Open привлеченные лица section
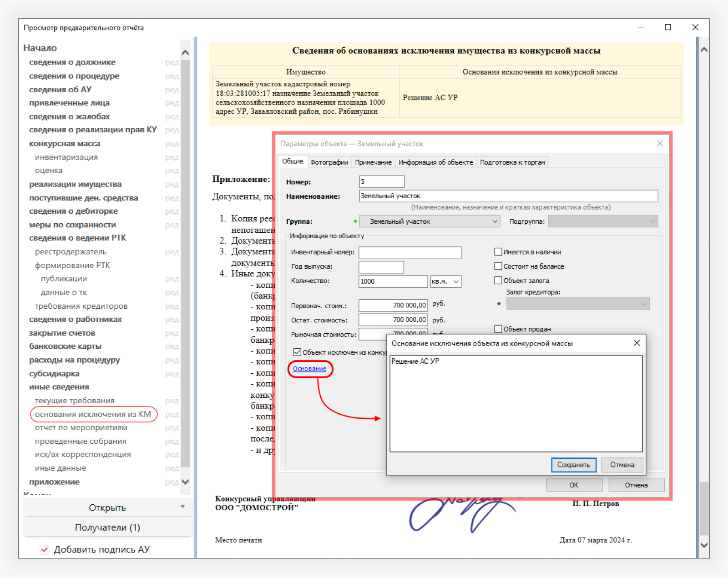 69,103
